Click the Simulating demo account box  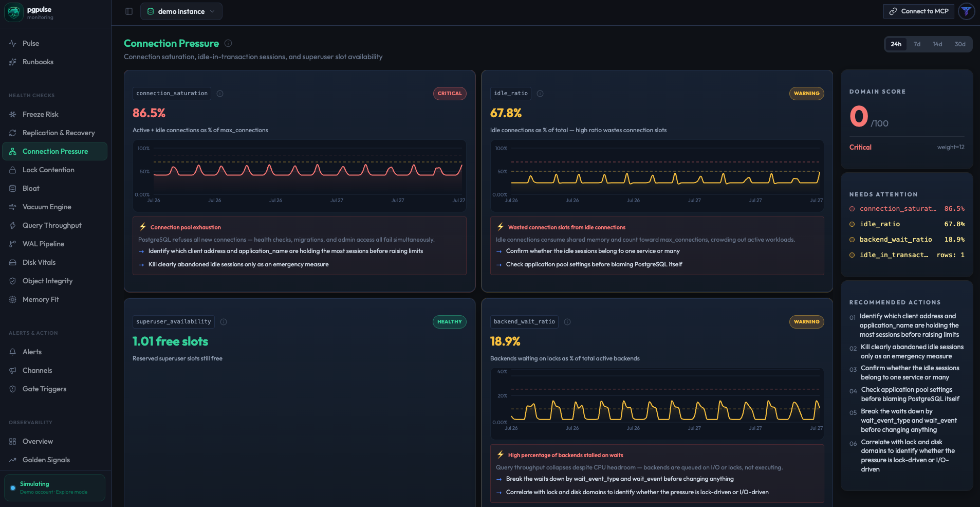(55, 487)
